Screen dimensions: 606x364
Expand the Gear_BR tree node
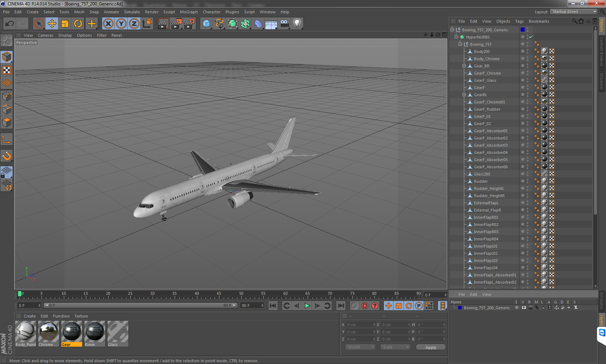464,66
